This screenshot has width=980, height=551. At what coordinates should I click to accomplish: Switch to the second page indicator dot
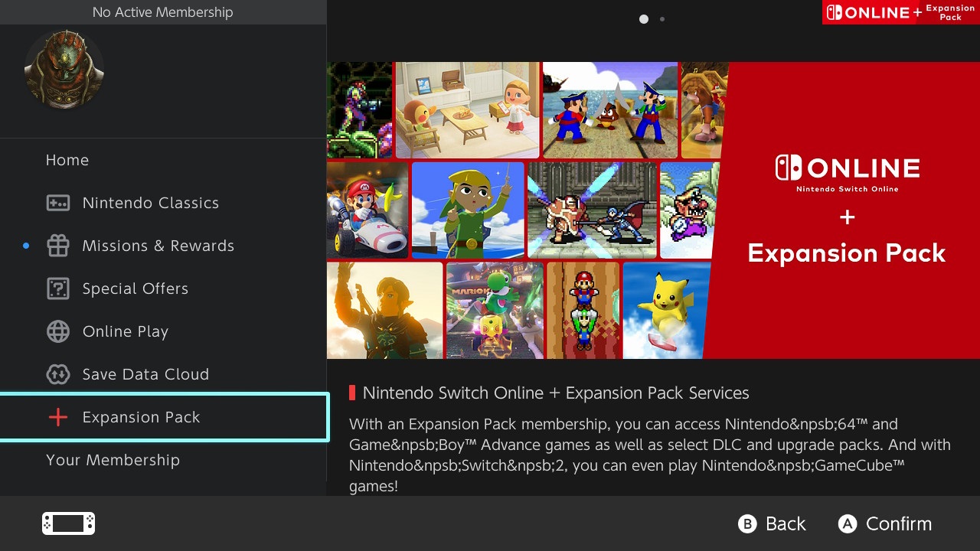pyautogui.click(x=662, y=19)
